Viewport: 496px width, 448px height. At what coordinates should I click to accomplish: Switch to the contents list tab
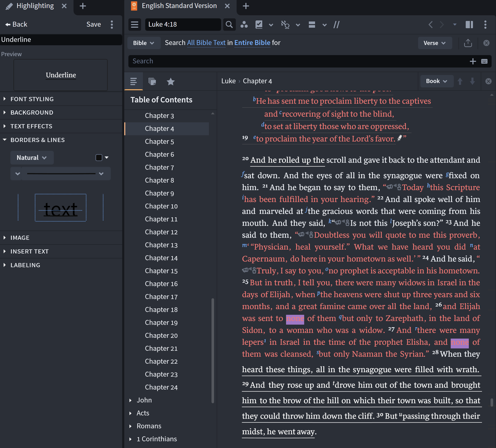(134, 81)
